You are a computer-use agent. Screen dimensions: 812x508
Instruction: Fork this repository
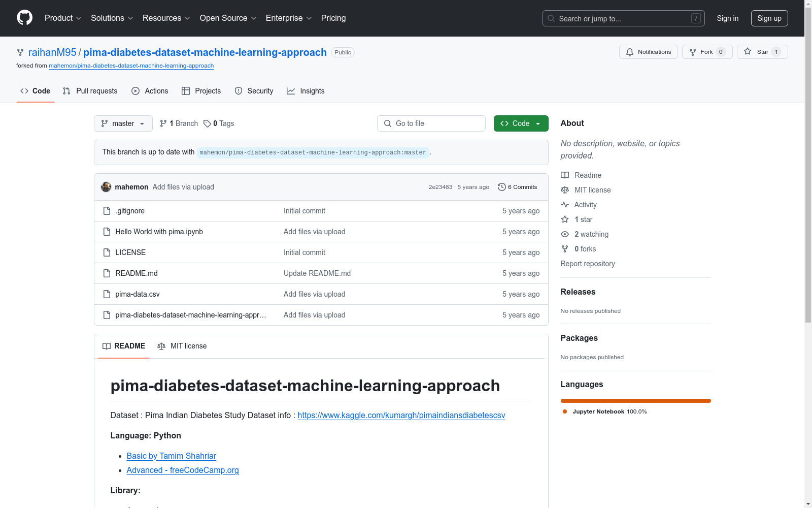tap(707, 52)
